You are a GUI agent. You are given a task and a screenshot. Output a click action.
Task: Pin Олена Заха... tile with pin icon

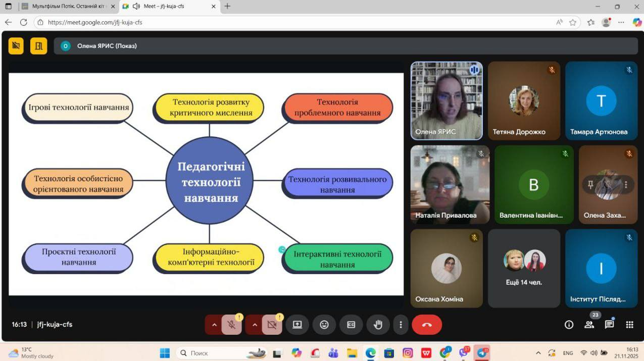click(590, 185)
